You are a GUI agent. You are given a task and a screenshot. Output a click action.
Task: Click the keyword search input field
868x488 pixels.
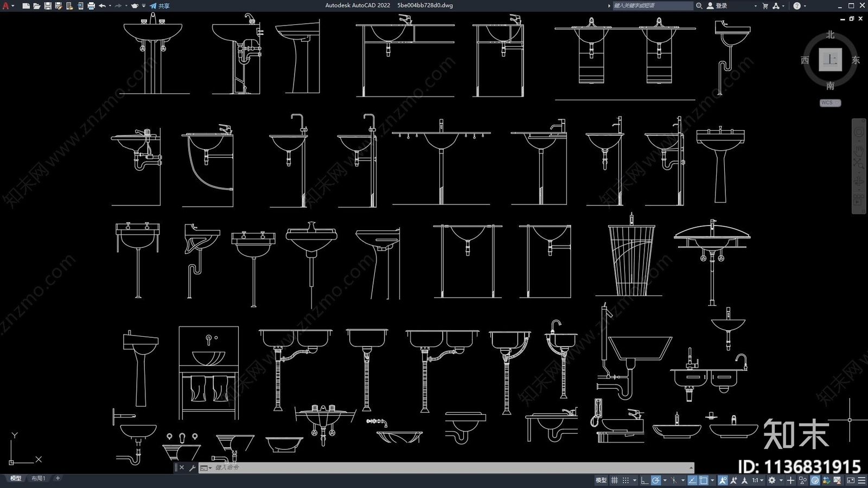653,5
